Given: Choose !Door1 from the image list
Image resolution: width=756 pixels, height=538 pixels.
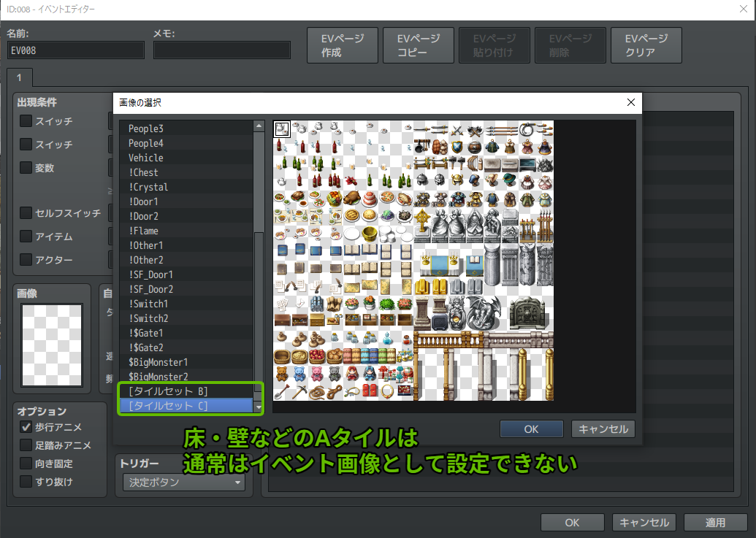Looking at the screenshot, I should click(x=143, y=201).
